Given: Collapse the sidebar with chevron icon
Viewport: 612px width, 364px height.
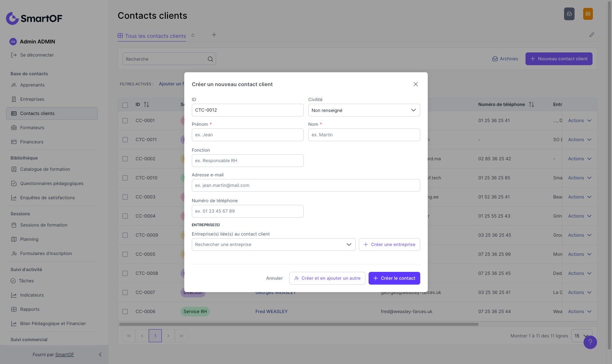Looking at the screenshot, I should click(100, 355).
